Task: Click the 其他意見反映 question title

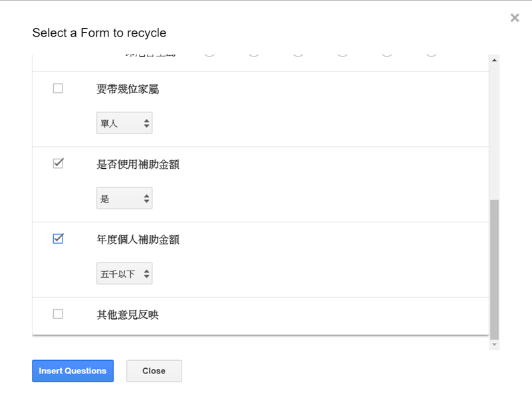Action: pyautogui.click(x=128, y=314)
